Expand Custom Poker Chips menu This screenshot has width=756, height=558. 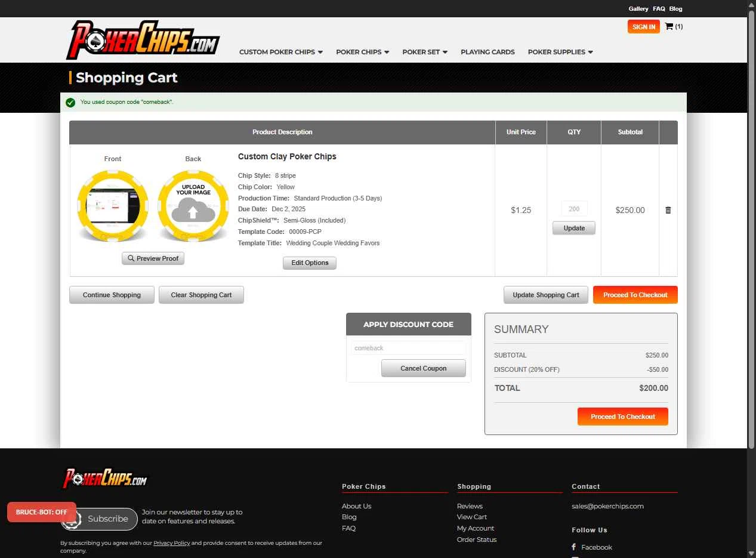click(281, 52)
